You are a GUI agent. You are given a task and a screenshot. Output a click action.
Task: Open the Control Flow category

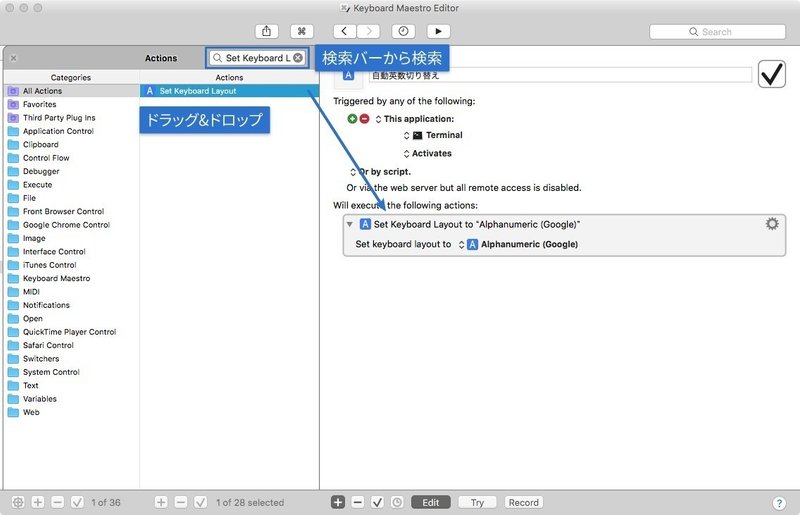pos(72,158)
